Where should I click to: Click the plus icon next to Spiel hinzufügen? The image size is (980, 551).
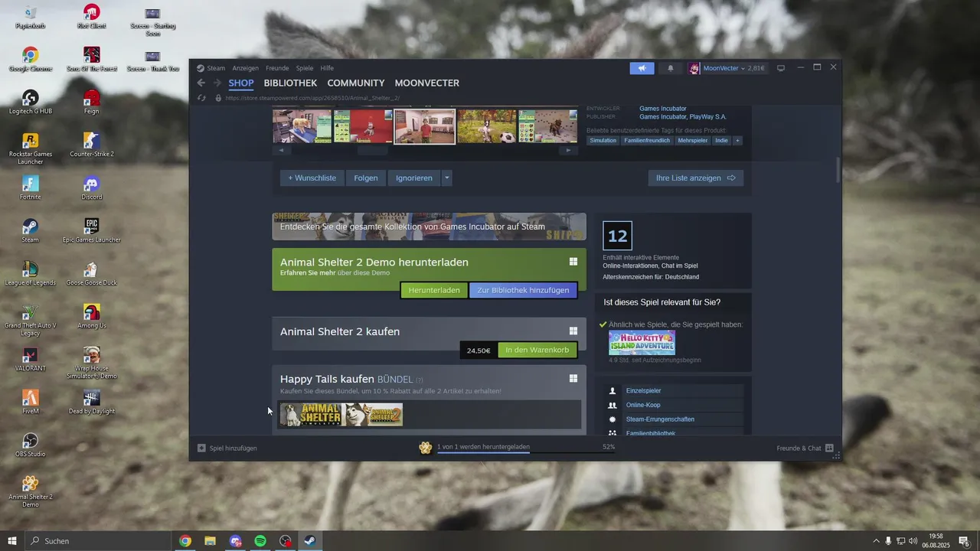tap(201, 448)
